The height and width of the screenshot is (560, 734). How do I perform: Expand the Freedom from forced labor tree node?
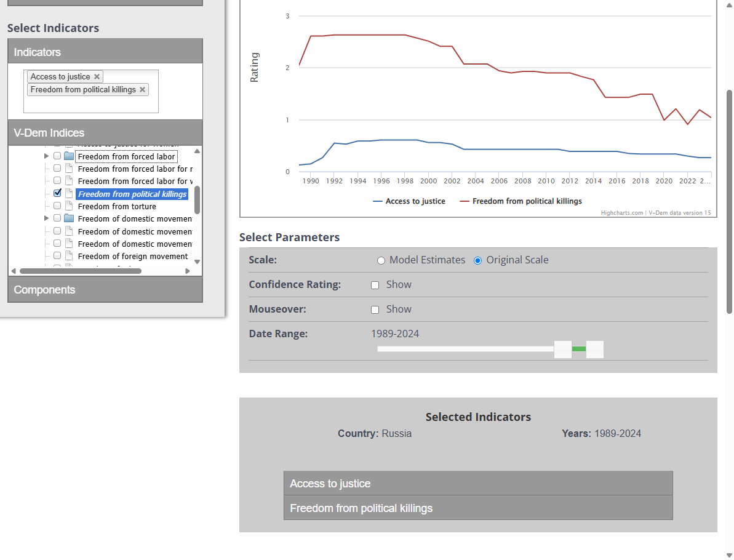(x=46, y=156)
